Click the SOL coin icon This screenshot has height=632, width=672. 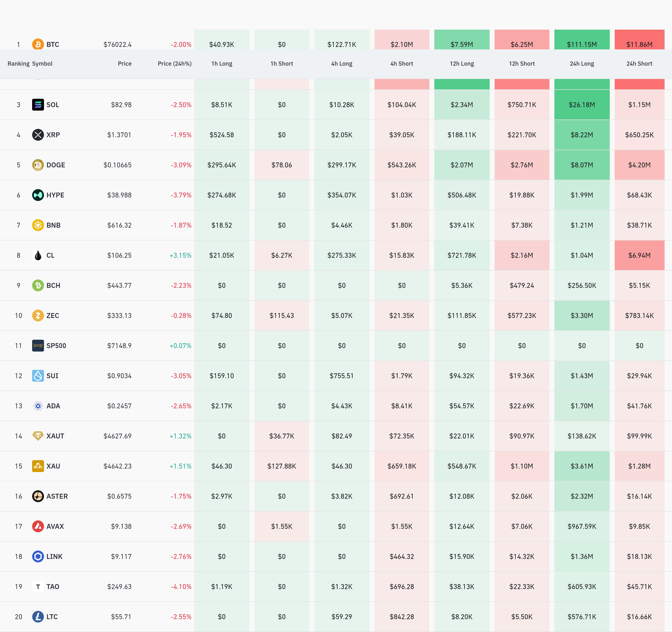coord(38,105)
